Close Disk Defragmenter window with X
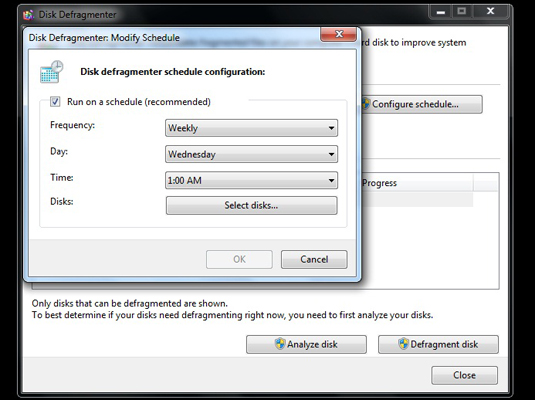The image size is (535, 400). (491, 12)
